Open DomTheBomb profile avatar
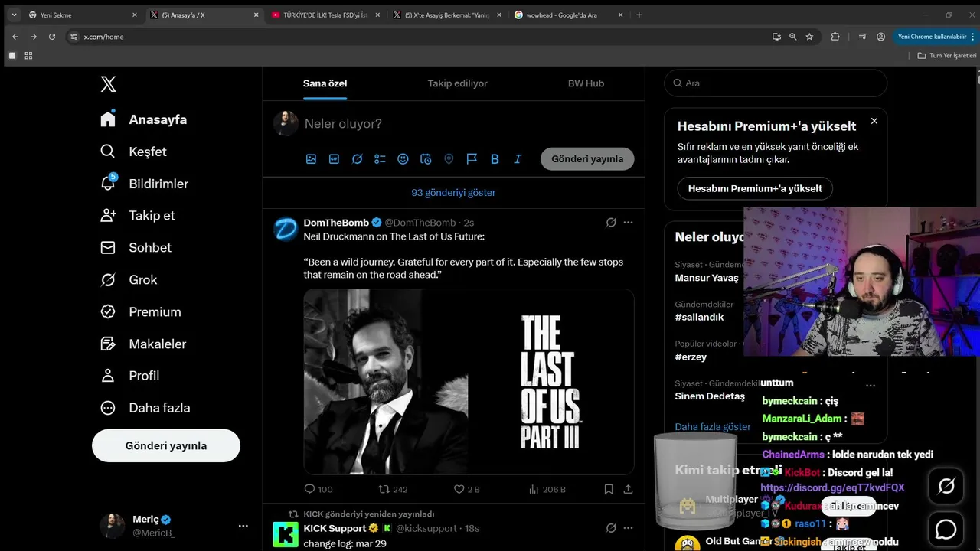This screenshot has height=551, width=980. pyautogui.click(x=286, y=229)
